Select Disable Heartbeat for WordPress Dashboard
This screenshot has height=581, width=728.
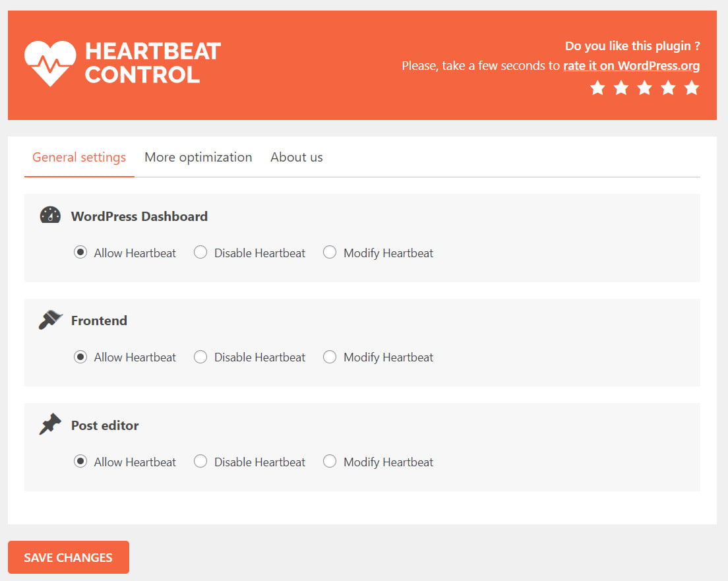click(200, 252)
